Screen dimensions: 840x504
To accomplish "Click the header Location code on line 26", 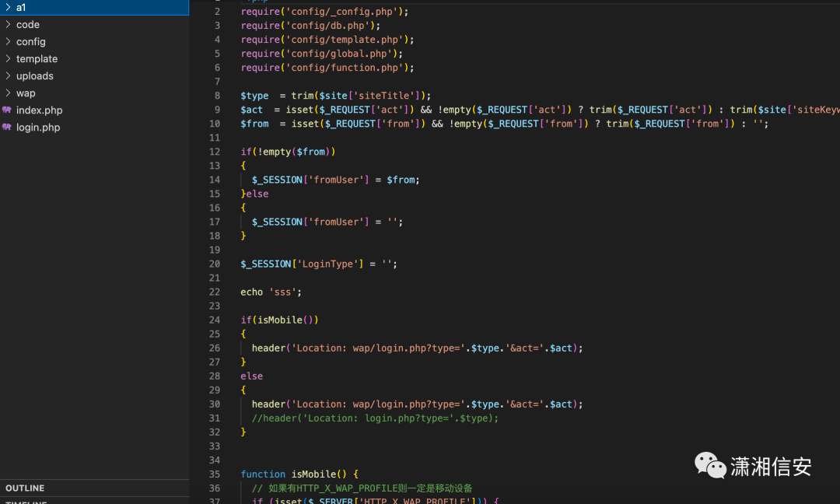I will pyautogui.click(x=418, y=348).
